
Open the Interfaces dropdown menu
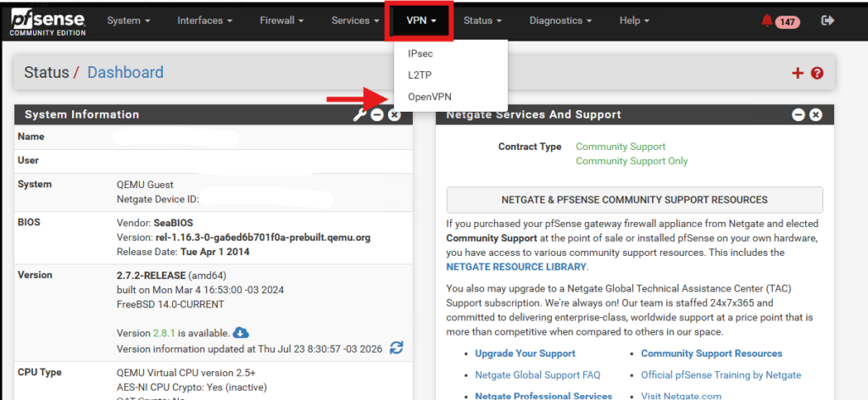[205, 20]
